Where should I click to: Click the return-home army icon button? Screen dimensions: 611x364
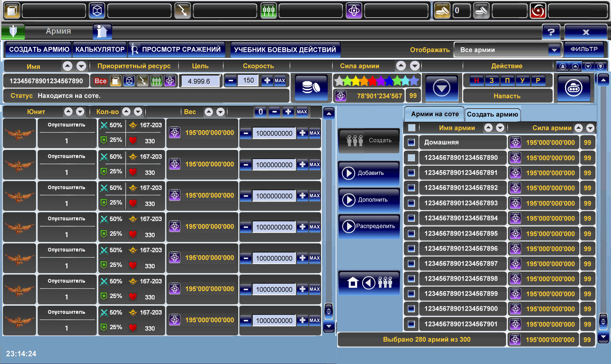(x=369, y=283)
